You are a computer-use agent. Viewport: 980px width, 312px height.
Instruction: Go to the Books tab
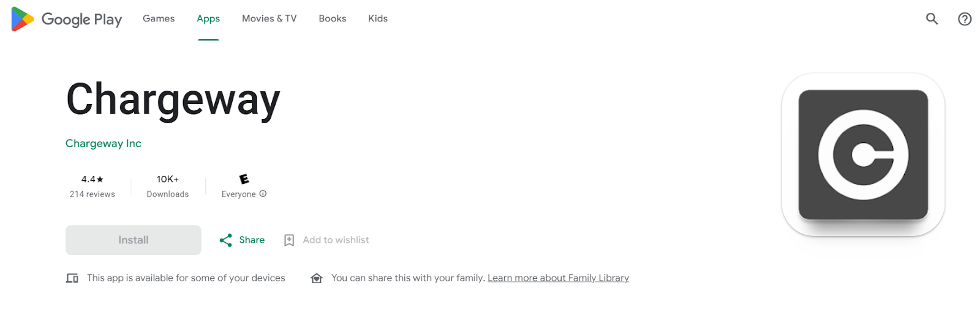coord(333,18)
